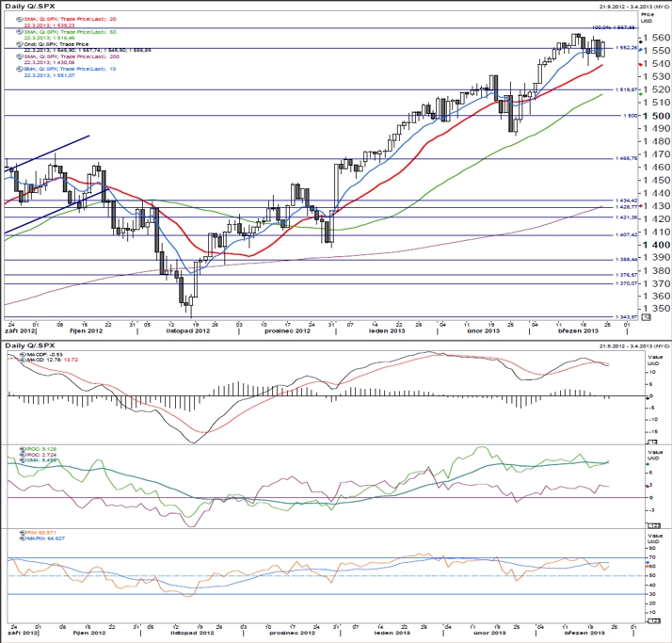Select the EMA 10 Trade Price legend text
672x643 pixels.
point(70,69)
